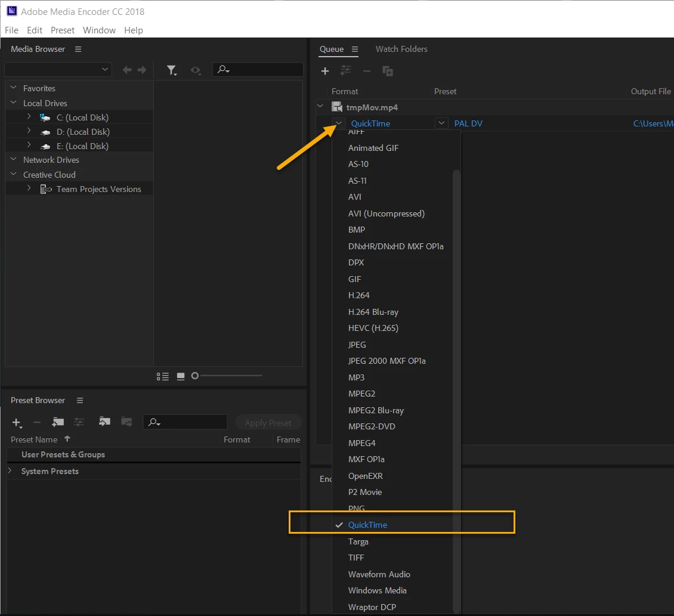The image size is (674, 616).
Task: Switch Media Browser to list view
Action: point(162,376)
